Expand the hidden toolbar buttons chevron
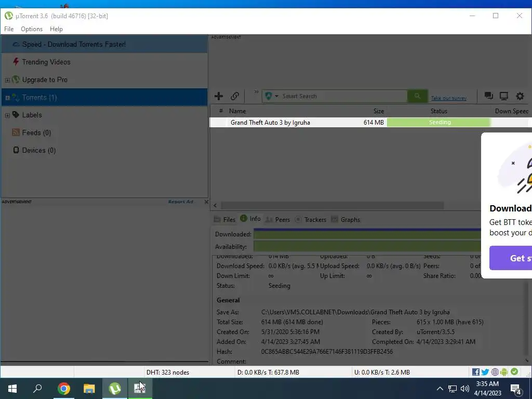This screenshot has width=532, height=399. (x=256, y=92)
